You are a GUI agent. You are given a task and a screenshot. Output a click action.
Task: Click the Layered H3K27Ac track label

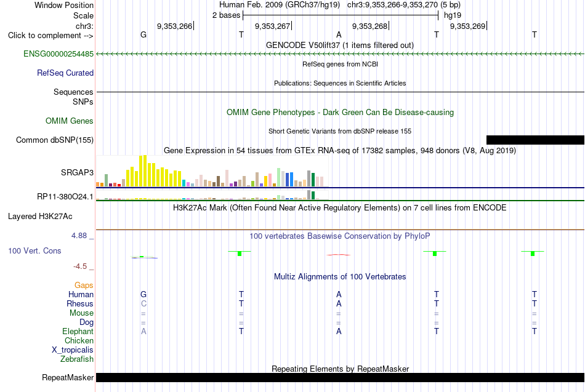(40, 217)
